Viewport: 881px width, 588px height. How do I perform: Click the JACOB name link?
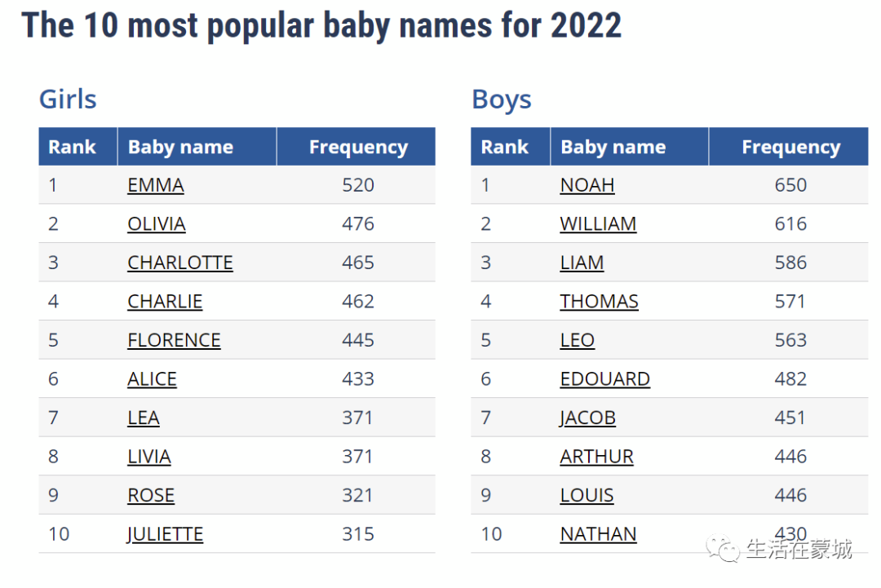(587, 418)
